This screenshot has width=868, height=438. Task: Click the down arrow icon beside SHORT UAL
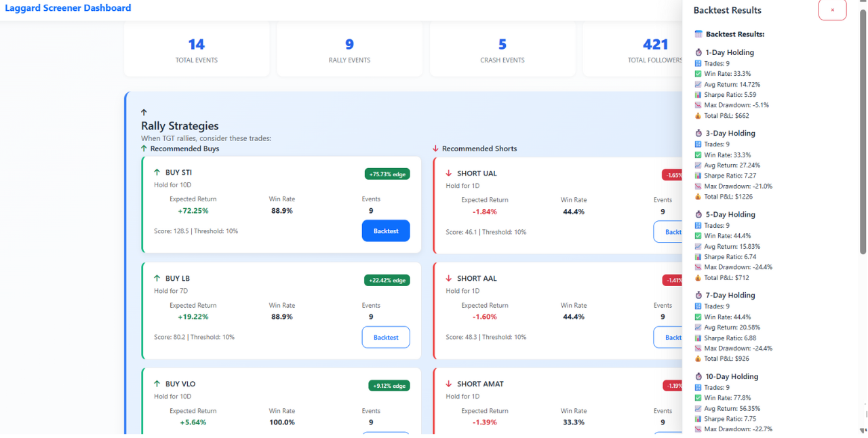(x=449, y=173)
